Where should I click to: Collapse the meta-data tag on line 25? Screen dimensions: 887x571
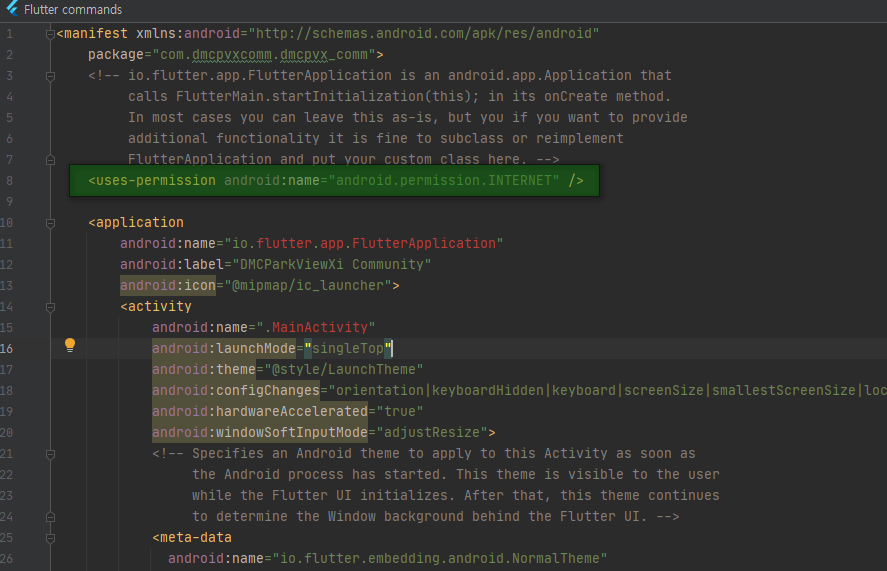click(50, 538)
